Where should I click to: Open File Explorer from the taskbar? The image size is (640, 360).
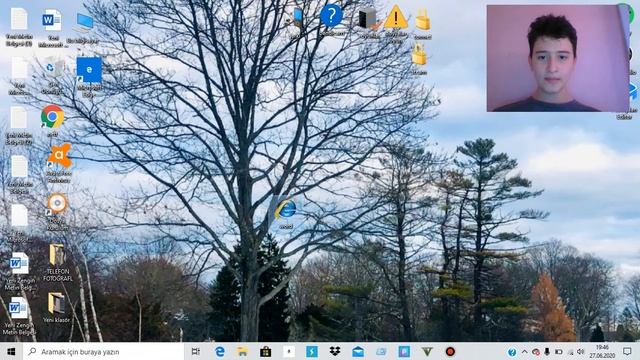click(242, 351)
